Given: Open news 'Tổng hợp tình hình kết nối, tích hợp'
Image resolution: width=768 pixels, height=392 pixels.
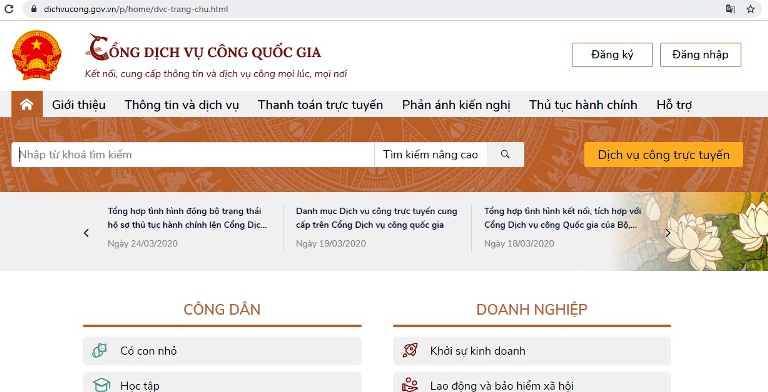Looking at the screenshot, I should (562, 218).
